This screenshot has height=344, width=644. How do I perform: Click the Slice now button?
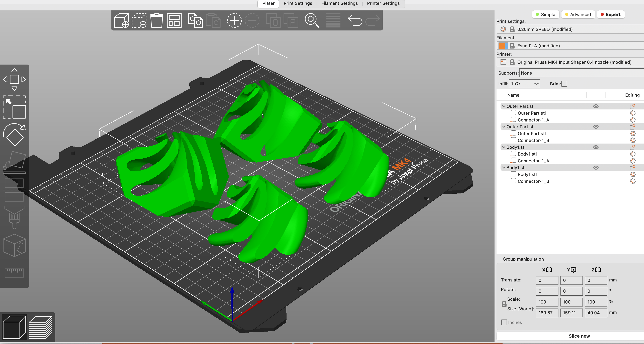pos(579,336)
